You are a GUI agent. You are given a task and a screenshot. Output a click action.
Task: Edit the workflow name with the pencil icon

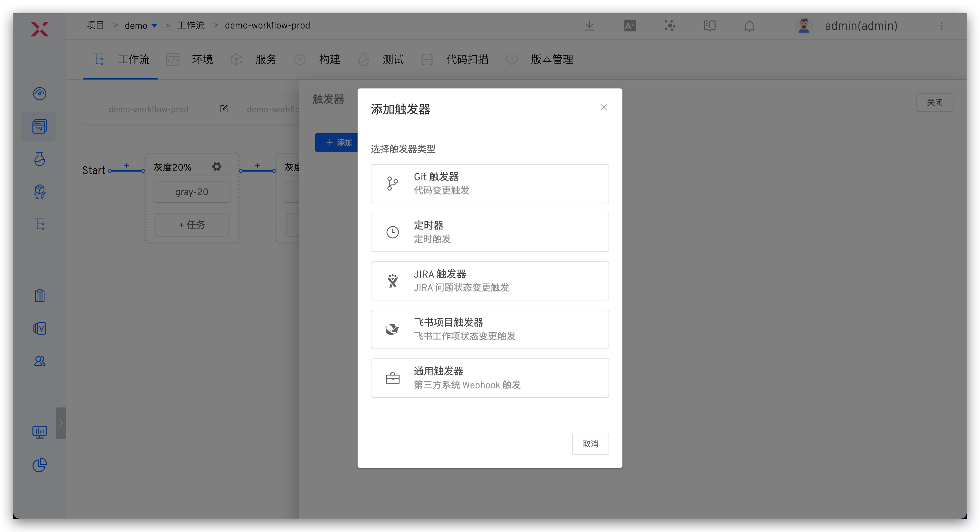tap(224, 109)
